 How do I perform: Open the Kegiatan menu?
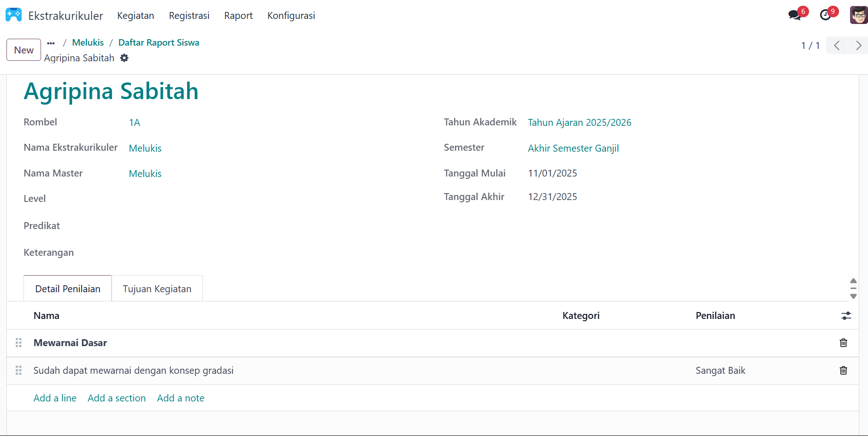(136, 16)
